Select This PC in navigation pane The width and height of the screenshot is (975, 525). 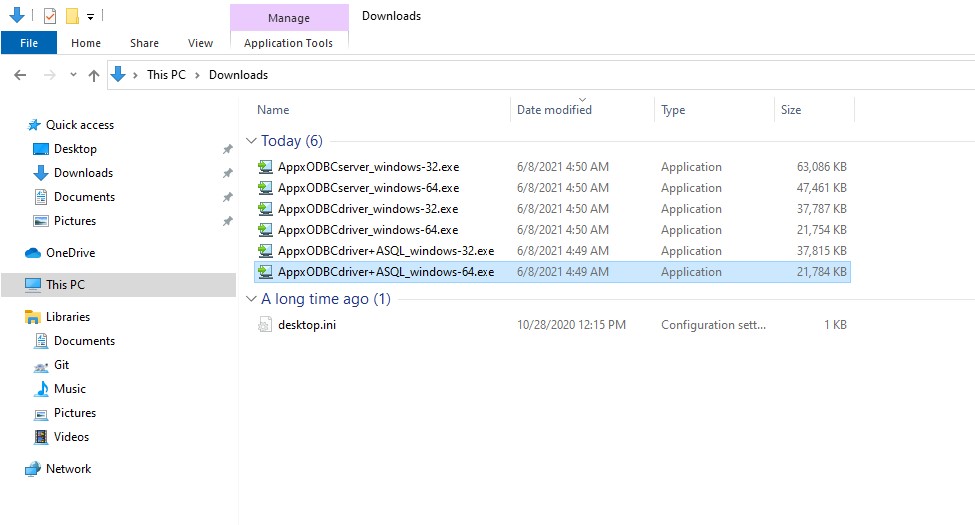point(65,284)
